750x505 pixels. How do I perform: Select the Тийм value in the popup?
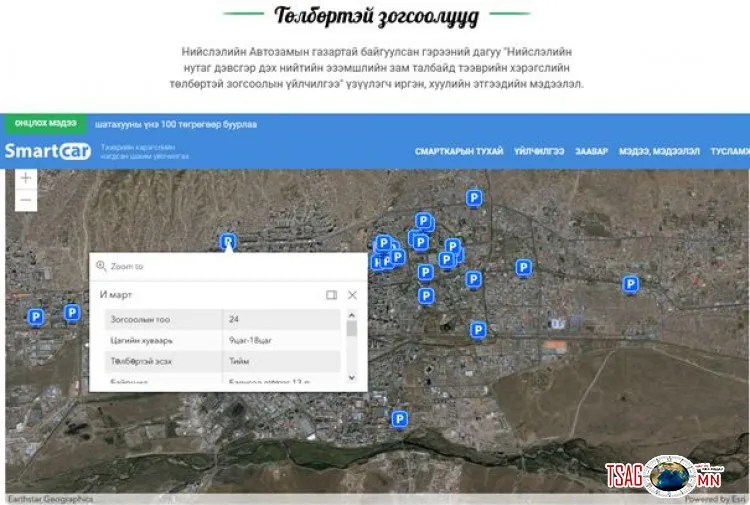click(x=239, y=362)
